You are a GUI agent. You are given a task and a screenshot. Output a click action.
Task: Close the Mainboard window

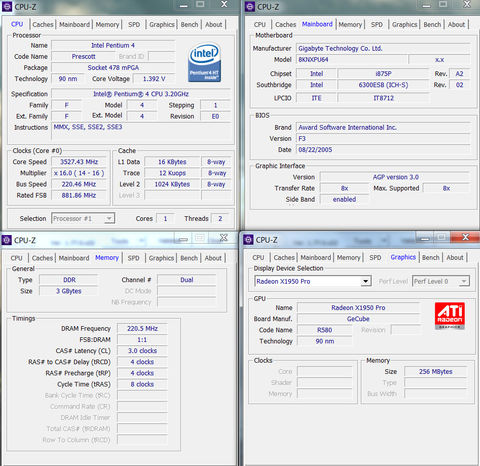(467, 4)
